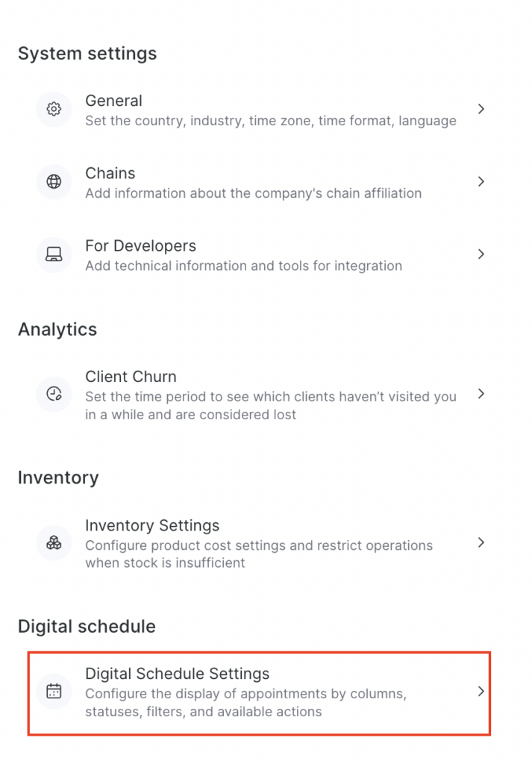
Task: Click the description about chain affiliation information
Action: (x=253, y=193)
